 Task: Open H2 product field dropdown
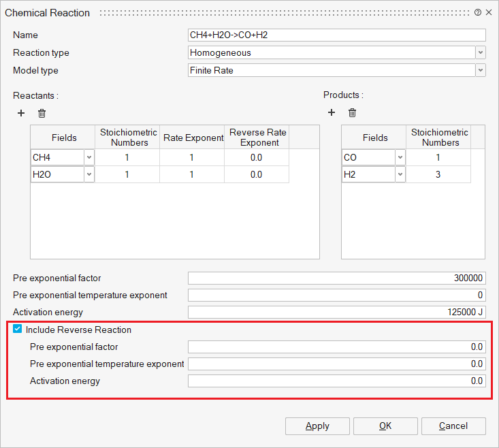click(x=400, y=175)
